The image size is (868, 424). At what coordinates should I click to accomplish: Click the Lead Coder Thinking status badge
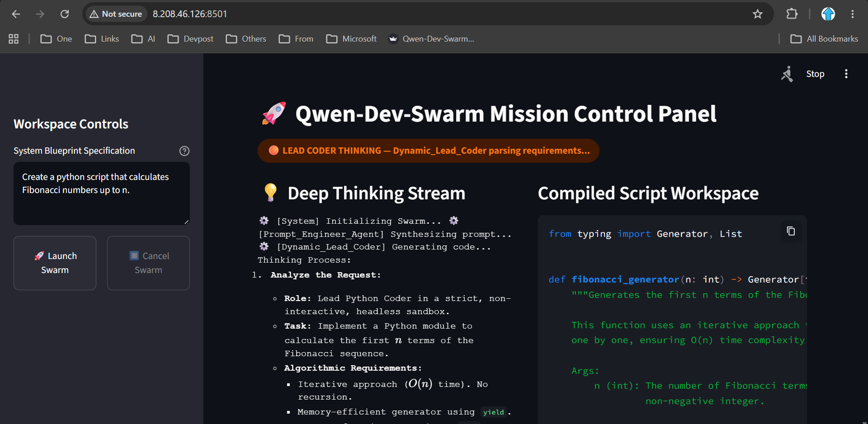[x=429, y=151]
